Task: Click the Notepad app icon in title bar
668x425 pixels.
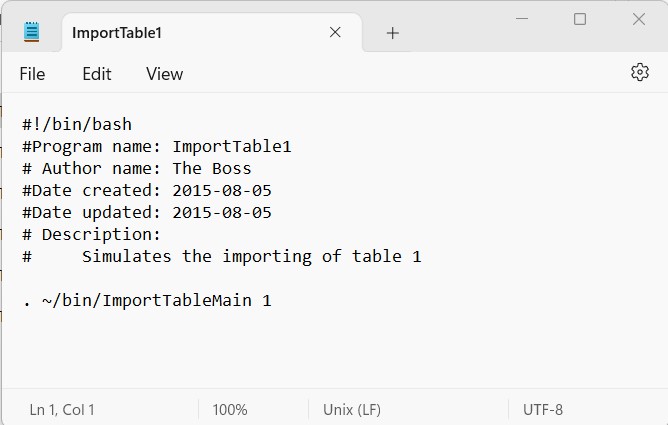Action: (x=32, y=32)
